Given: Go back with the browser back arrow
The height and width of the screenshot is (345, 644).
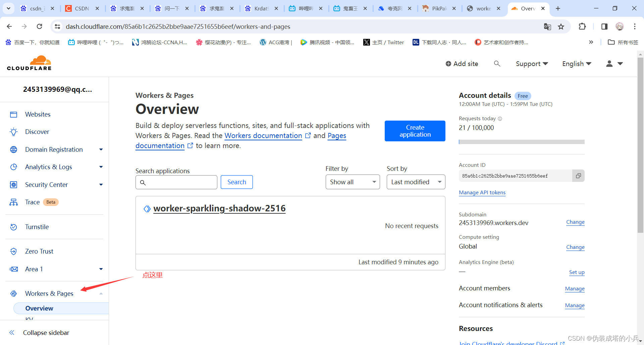Looking at the screenshot, I should [9, 26].
